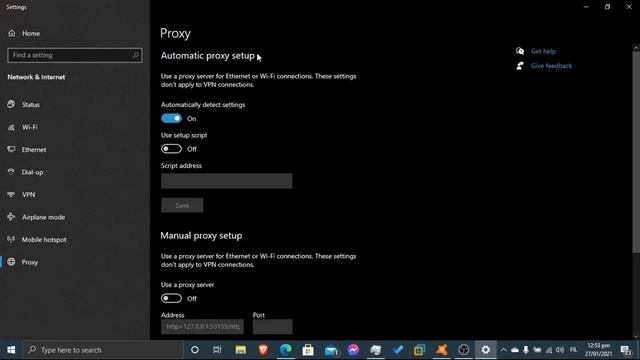Open Task View from the taskbar
The height and width of the screenshot is (360, 640).
coord(217,350)
